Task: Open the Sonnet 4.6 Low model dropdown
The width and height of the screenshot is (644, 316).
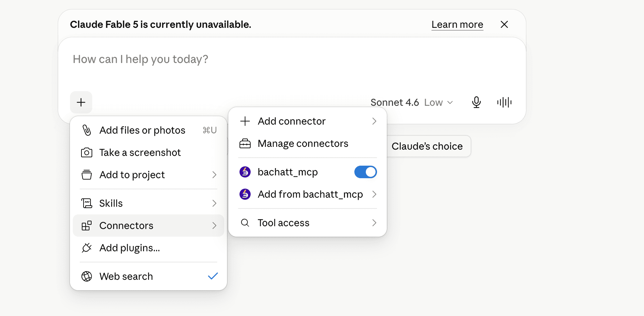Action: (411, 102)
